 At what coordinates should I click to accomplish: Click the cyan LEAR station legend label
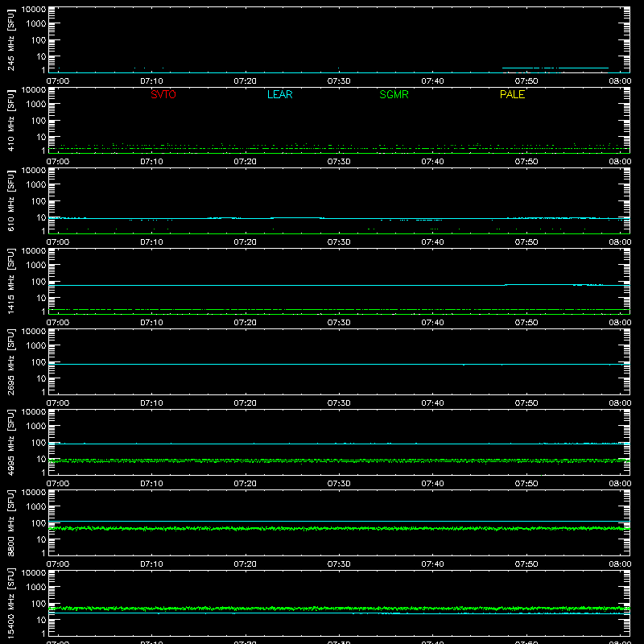(x=279, y=94)
